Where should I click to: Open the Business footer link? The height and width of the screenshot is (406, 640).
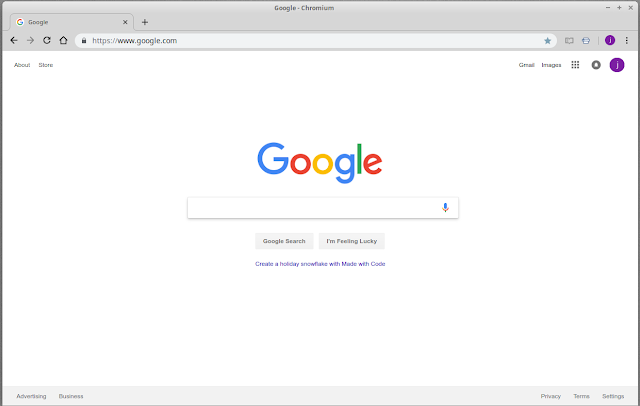point(71,396)
